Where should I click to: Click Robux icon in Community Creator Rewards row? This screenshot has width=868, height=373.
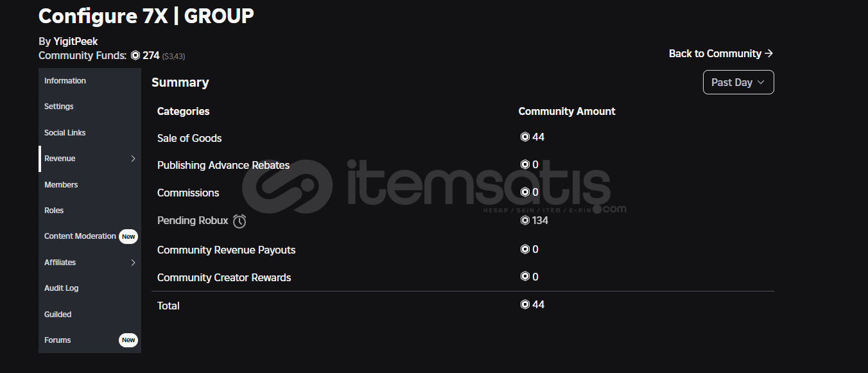[525, 277]
